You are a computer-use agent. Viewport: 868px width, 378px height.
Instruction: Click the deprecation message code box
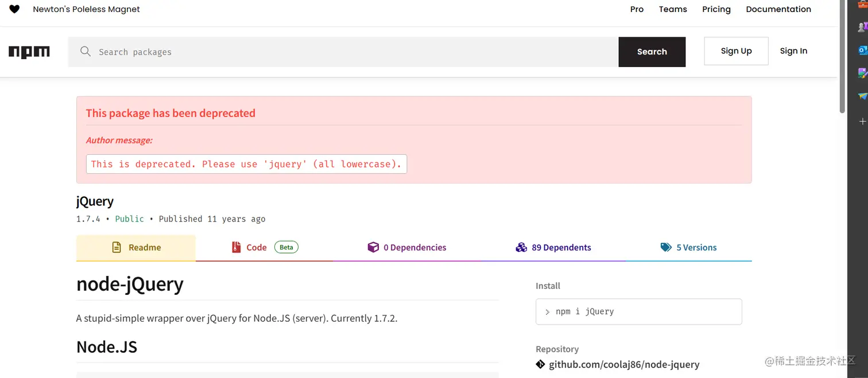(x=246, y=164)
